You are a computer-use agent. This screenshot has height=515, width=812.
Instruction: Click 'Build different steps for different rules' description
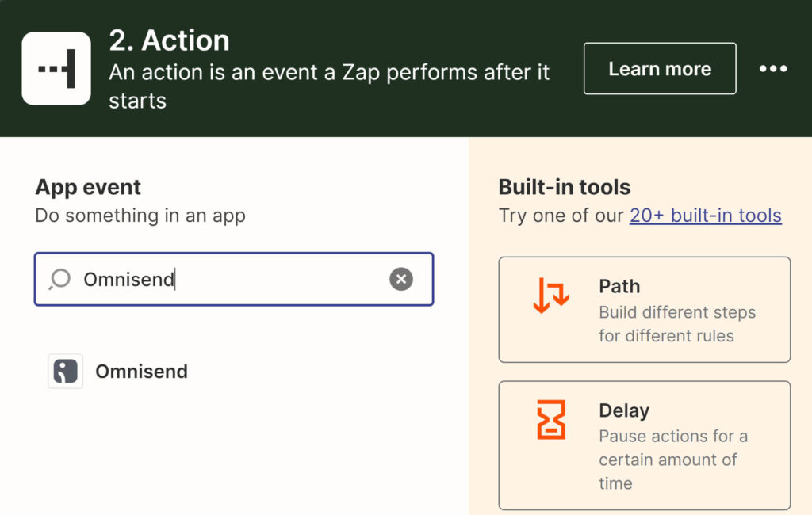click(x=677, y=324)
